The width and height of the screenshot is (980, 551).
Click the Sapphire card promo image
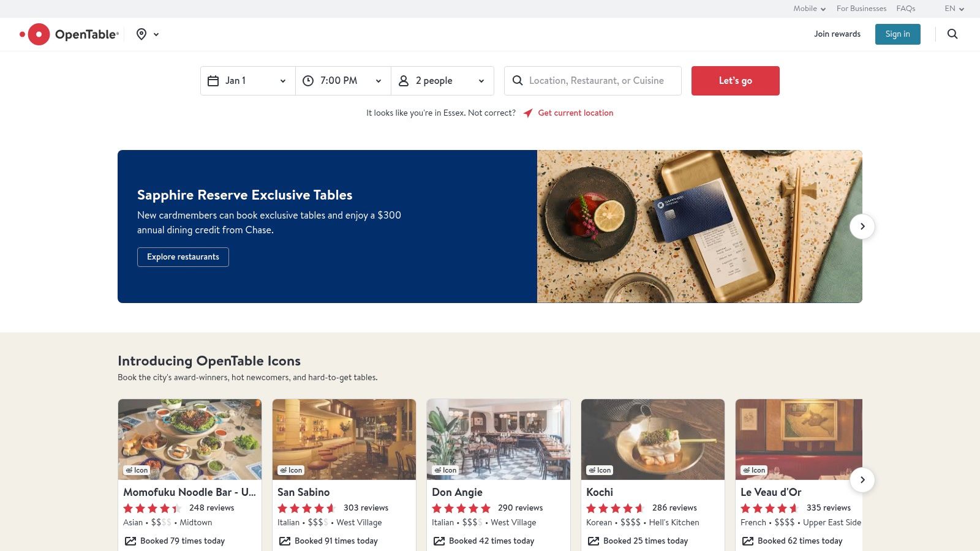[x=699, y=227]
